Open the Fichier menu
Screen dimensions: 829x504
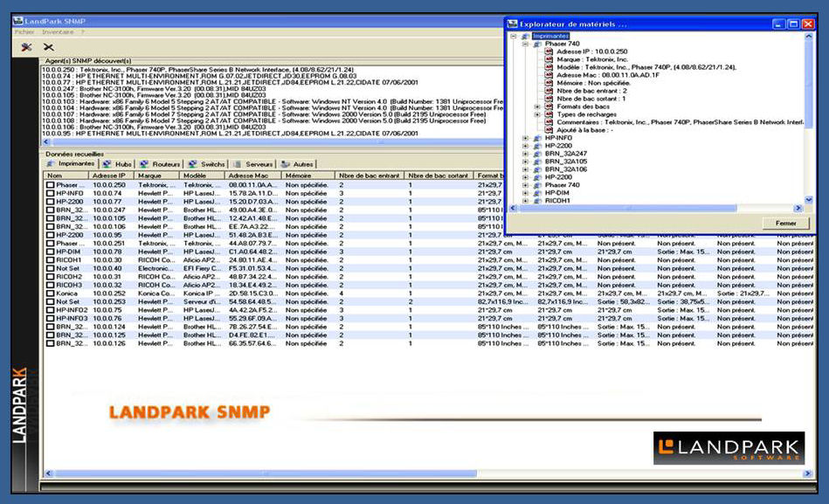point(24,32)
